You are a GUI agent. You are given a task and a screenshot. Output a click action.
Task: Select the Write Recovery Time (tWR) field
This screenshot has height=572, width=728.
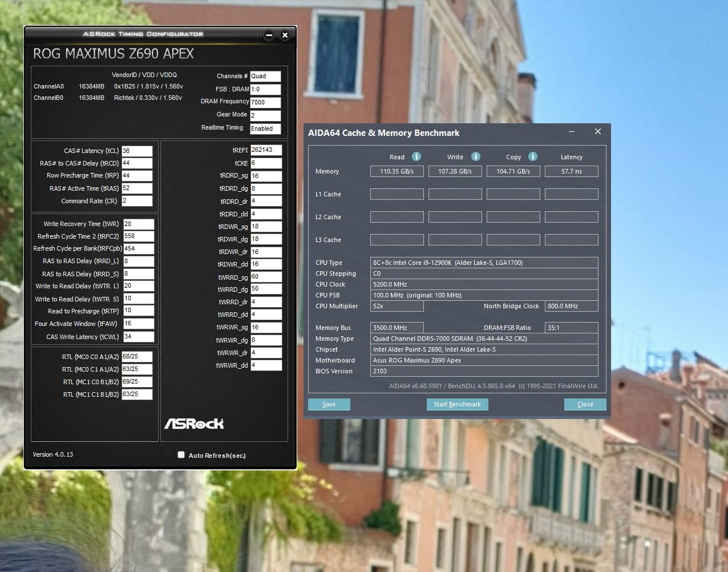[139, 224]
